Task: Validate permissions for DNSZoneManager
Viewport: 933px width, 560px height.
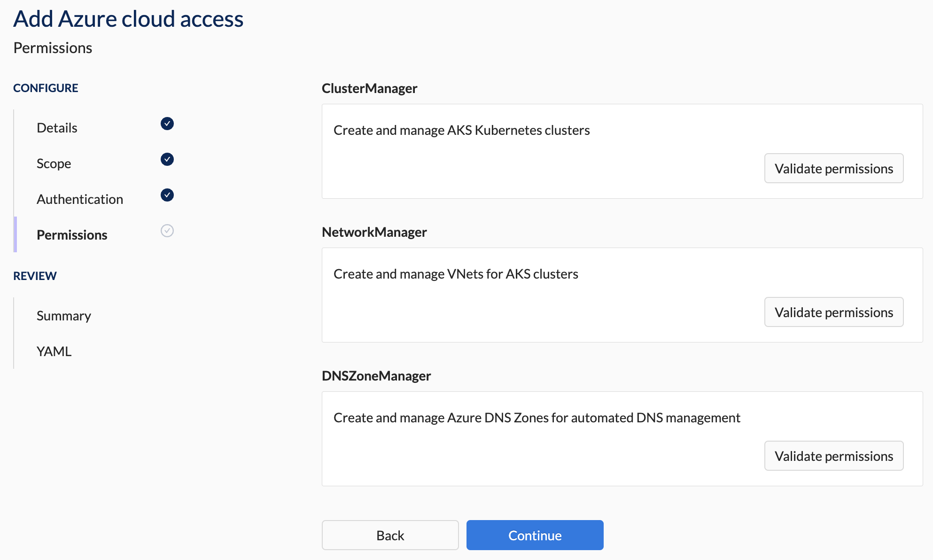Action: tap(834, 456)
